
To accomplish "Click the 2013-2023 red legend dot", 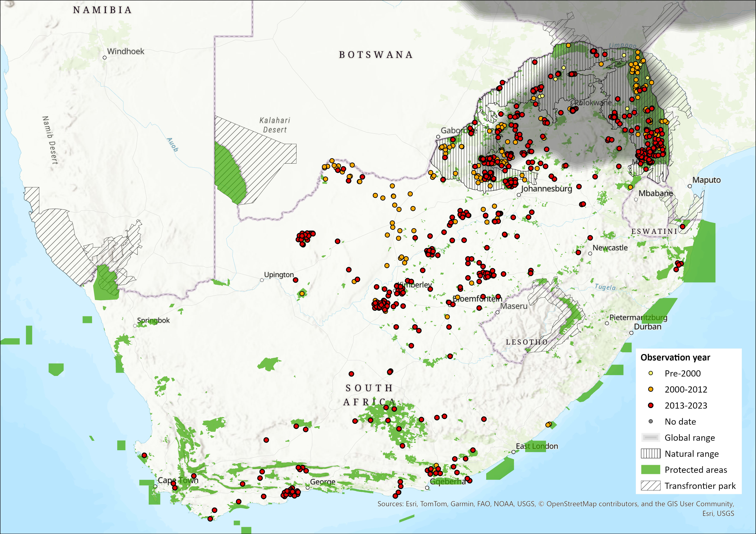I will pyautogui.click(x=650, y=405).
